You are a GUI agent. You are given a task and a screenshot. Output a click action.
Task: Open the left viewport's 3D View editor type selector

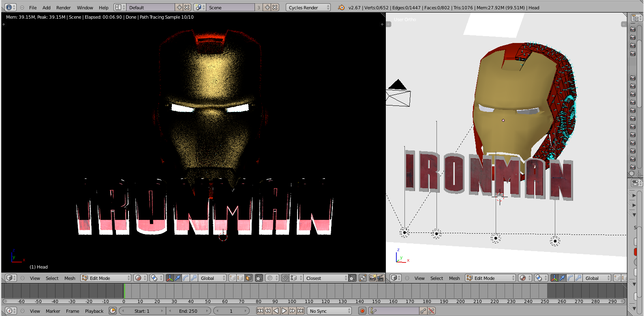(x=11, y=278)
